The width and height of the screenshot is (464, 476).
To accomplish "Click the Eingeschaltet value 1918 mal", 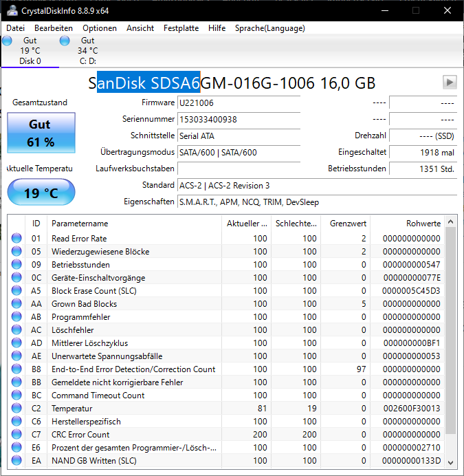I will coord(423,152).
